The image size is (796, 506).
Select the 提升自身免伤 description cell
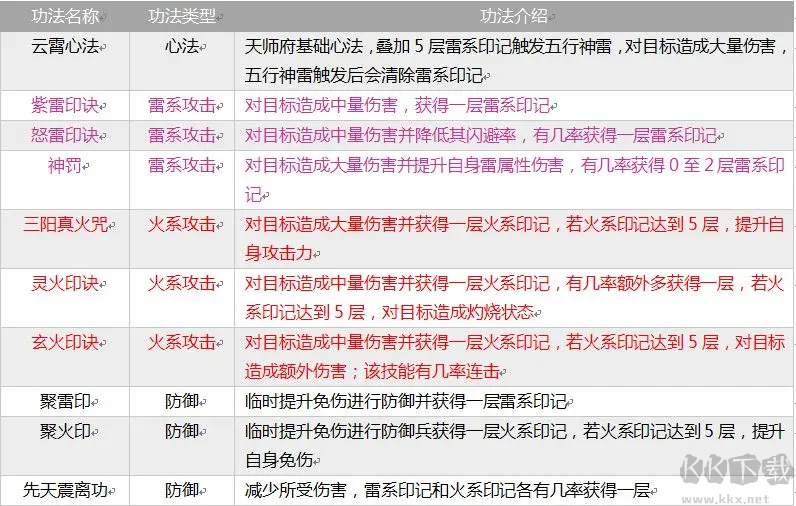pyautogui.click(x=514, y=446)
